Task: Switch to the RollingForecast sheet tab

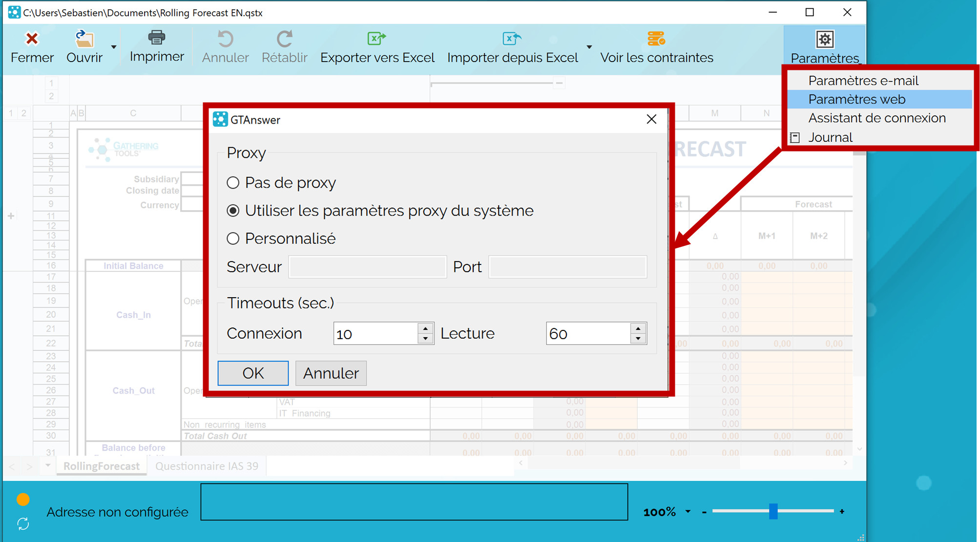Action: point(102,466)
